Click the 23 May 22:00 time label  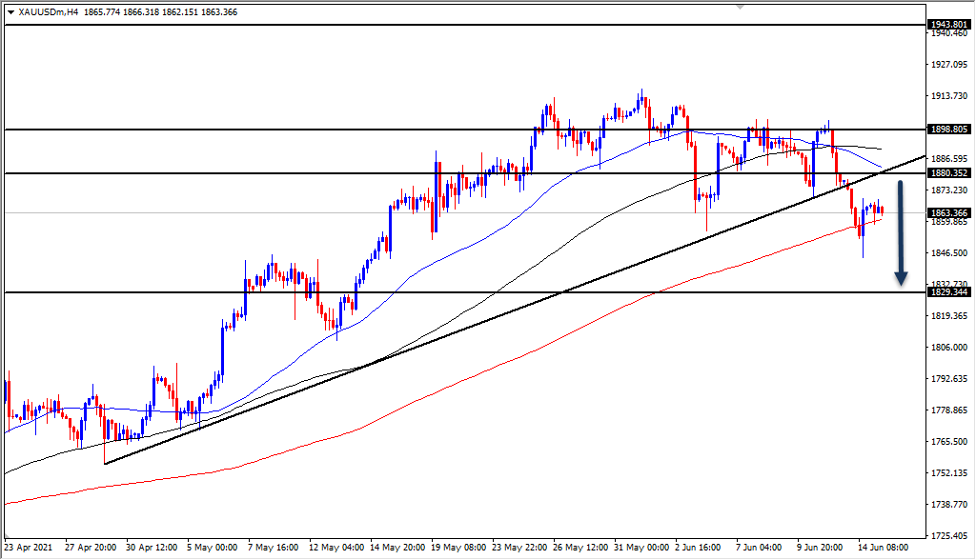click(x=519, y=548)
